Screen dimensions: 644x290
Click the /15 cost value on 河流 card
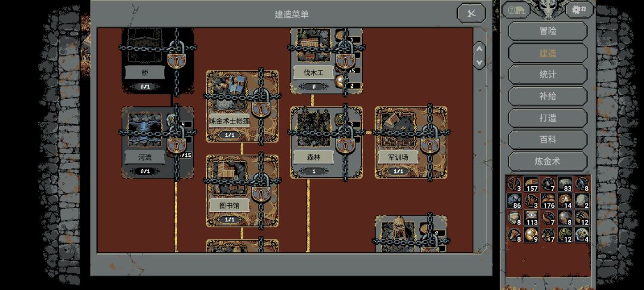pyautogui.click(x=186, y=155)
